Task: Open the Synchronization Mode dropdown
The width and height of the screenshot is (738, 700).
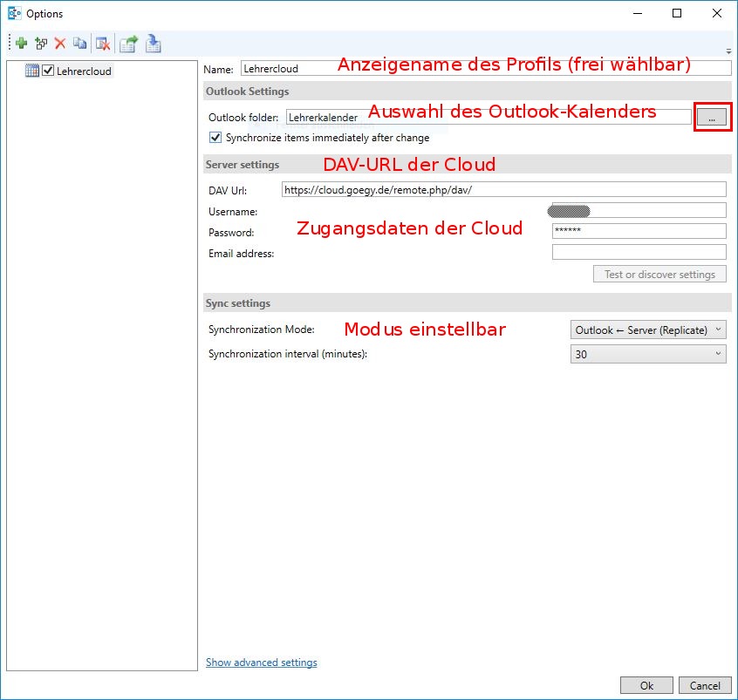Action: pyautogui.click(x=647, y=330)
